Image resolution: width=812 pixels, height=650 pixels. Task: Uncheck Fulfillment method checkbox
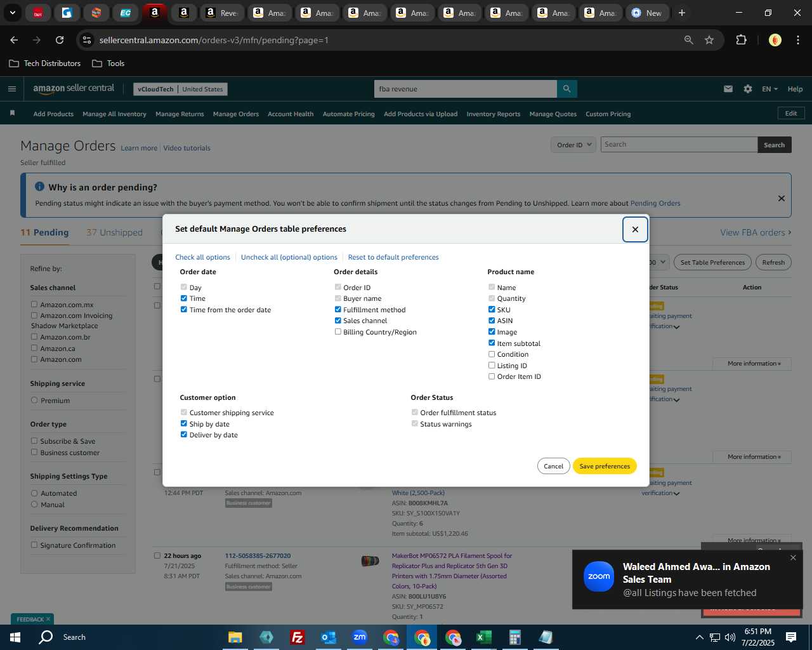(x=338, y=310)
